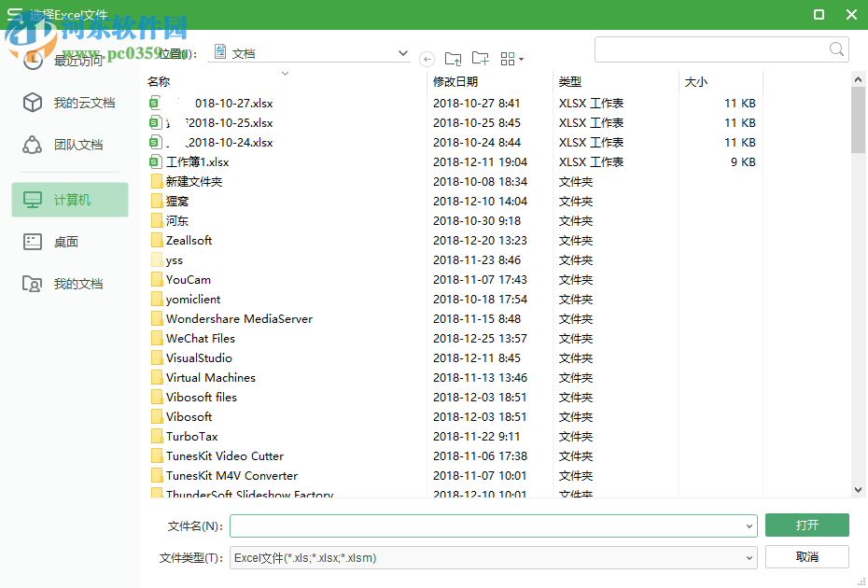The image size is (868, 588).
Task: Open the 位置 location dropdown
Action: coord(401,52)
